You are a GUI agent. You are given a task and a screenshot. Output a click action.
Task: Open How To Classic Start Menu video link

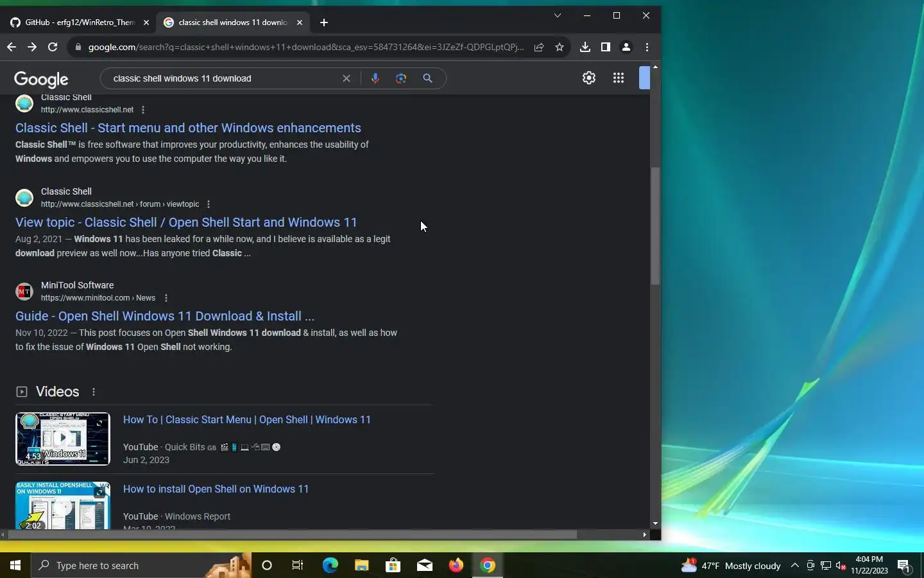247,420
